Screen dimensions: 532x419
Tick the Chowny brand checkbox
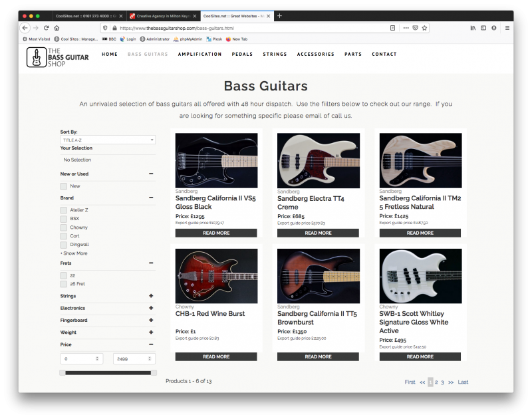pyautogui.click(x=63, y=227)
